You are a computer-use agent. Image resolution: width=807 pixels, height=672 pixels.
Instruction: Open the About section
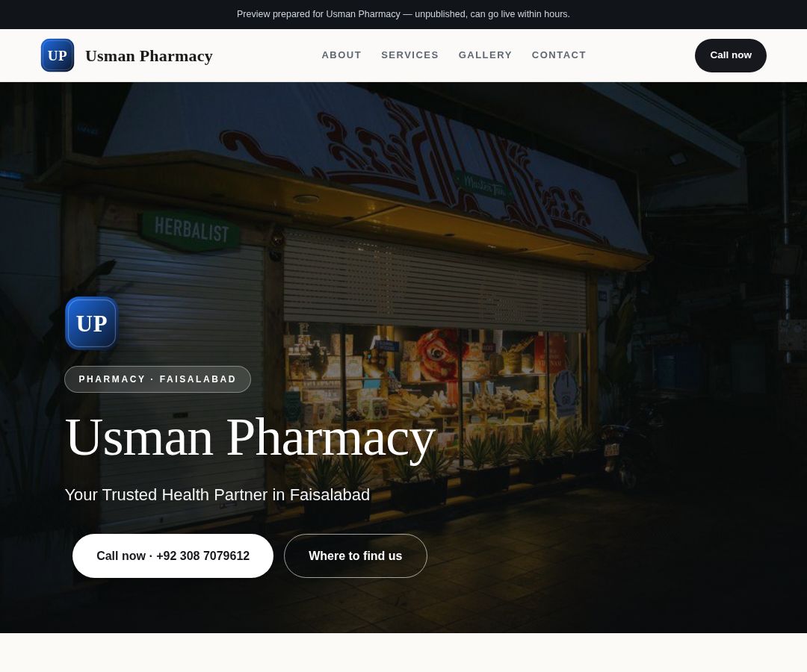click(341, 55)
